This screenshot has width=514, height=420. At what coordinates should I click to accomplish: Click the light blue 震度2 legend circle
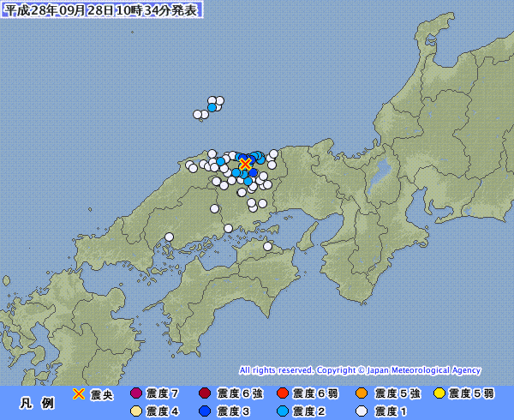click(283, 411)
